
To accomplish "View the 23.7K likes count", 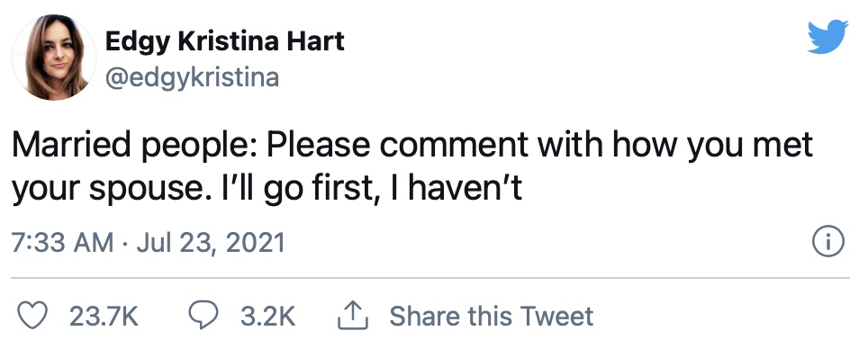I will [104, 317].
